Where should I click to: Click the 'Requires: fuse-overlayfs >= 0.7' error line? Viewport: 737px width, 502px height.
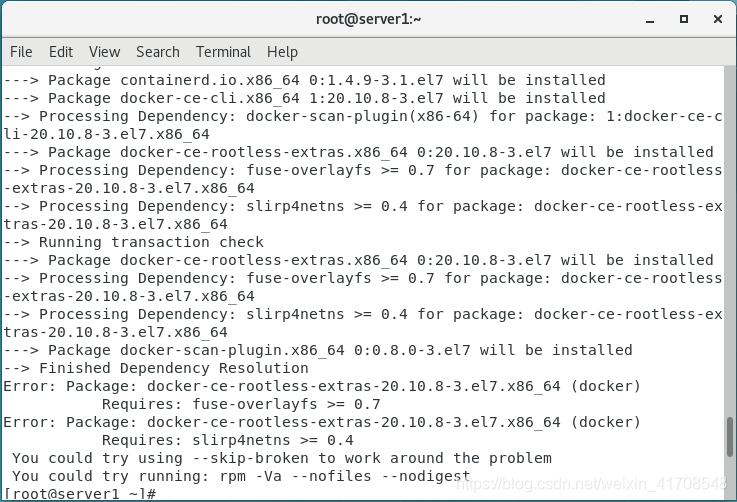(x=241, y=404)
